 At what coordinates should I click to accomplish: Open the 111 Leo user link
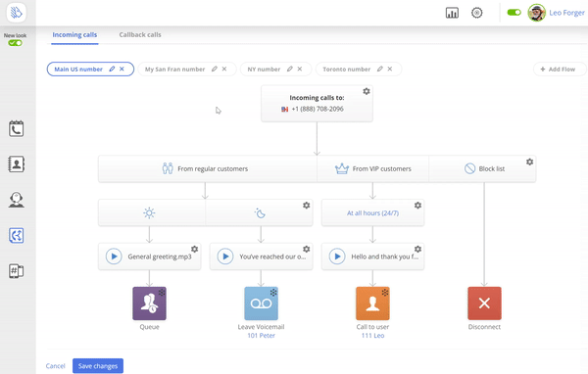tap(372, 336)
